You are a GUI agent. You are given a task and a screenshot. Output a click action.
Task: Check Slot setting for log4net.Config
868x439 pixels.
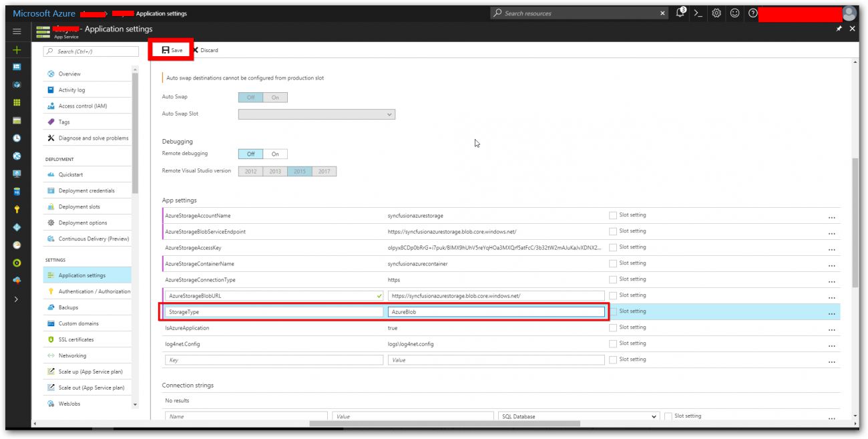coord(613,343)
